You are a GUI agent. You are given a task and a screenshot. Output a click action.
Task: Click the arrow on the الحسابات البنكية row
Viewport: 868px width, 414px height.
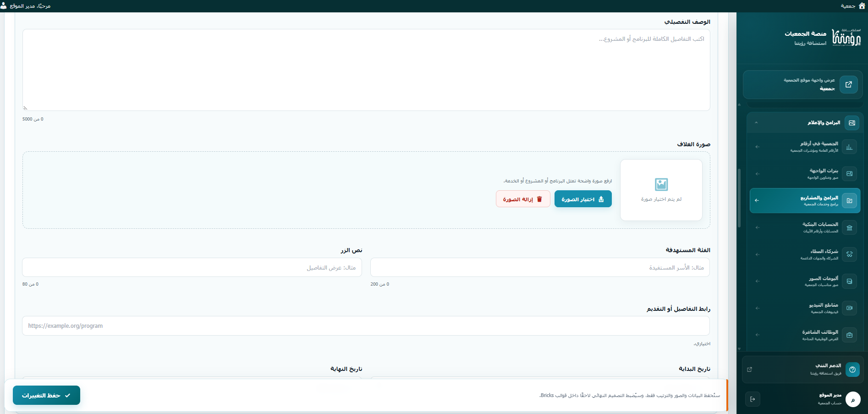pyautogui.click(x=758, y=227)
